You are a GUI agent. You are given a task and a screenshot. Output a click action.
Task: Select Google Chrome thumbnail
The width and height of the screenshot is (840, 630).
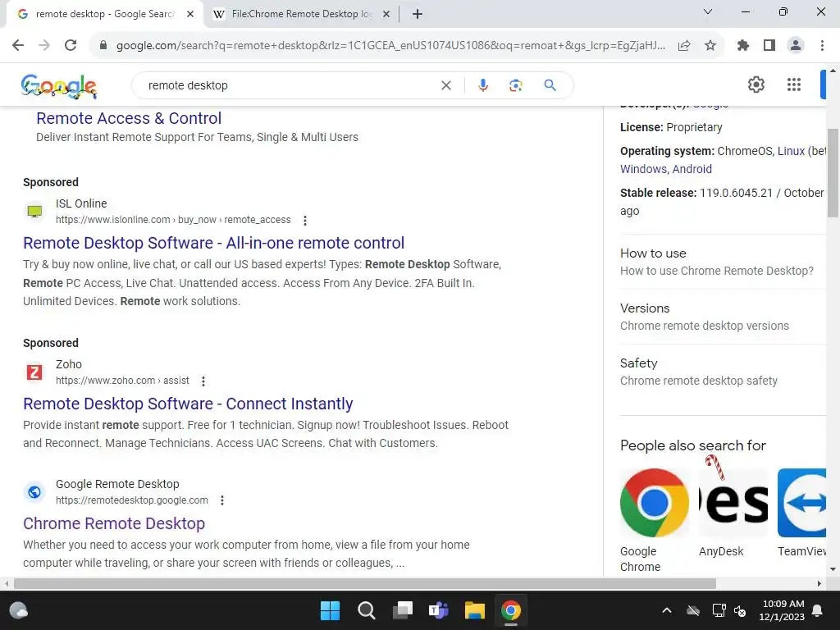point(655,503)
